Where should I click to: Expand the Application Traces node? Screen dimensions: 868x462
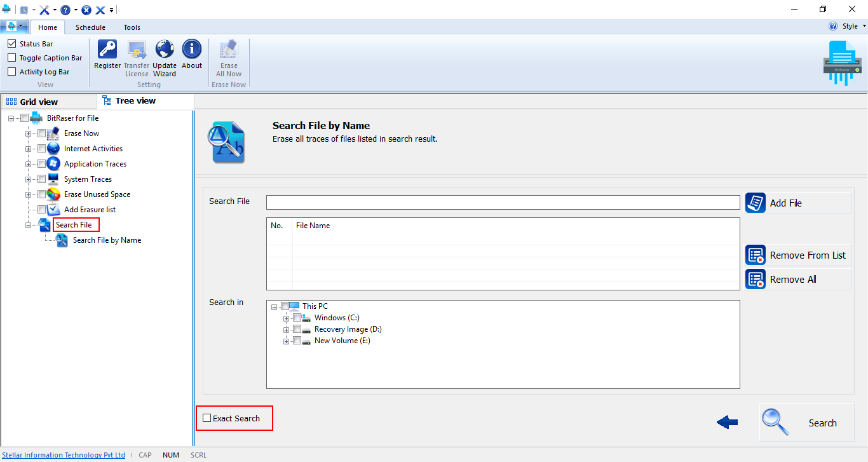coord(28,164)
